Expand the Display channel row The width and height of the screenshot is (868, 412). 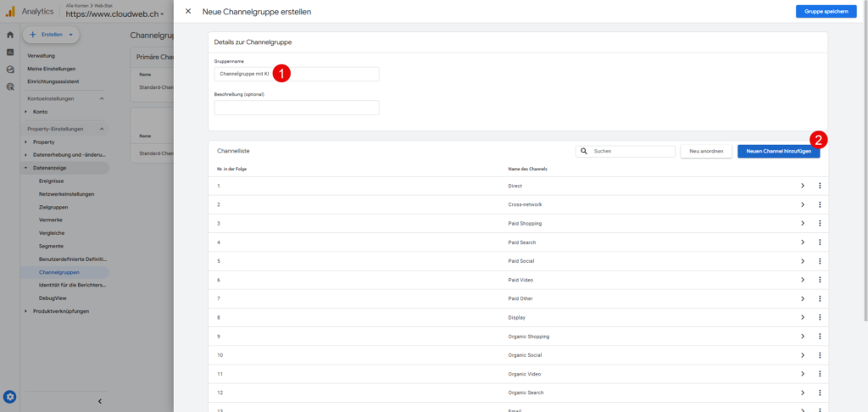pos(802,318)
